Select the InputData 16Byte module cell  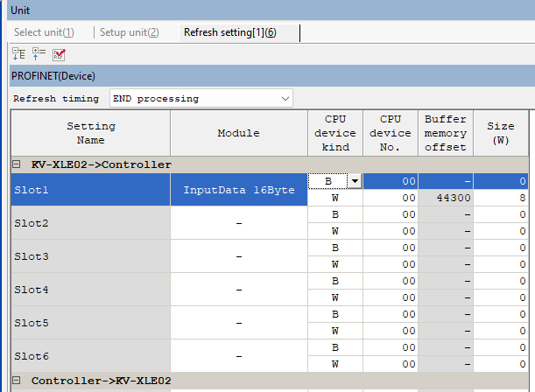pos(239,190)
